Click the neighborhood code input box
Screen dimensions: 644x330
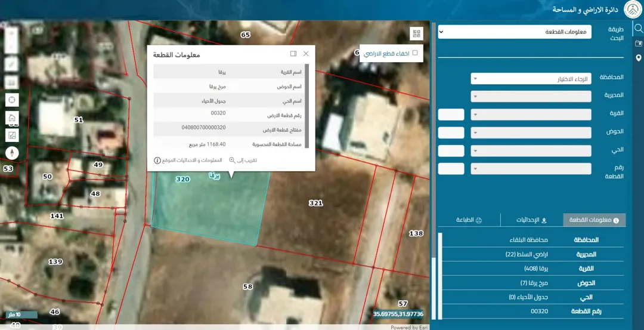(451, 151)
